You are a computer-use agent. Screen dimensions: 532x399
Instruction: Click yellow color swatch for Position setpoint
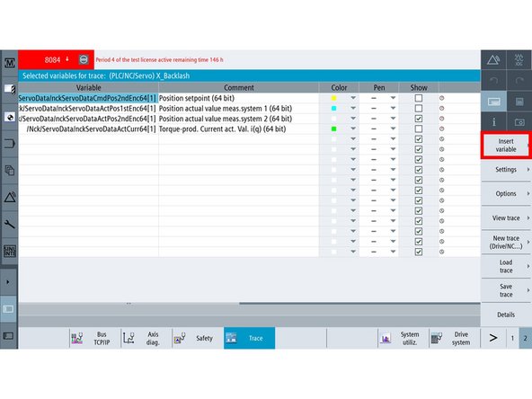(x=334, y=98)
